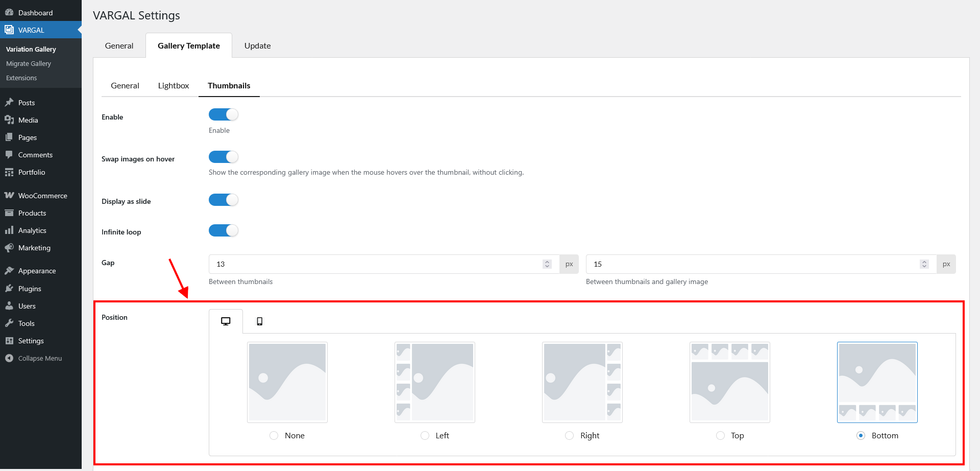
Task: Choose the Bottom layout thumbnail
Action: point(877,382)
